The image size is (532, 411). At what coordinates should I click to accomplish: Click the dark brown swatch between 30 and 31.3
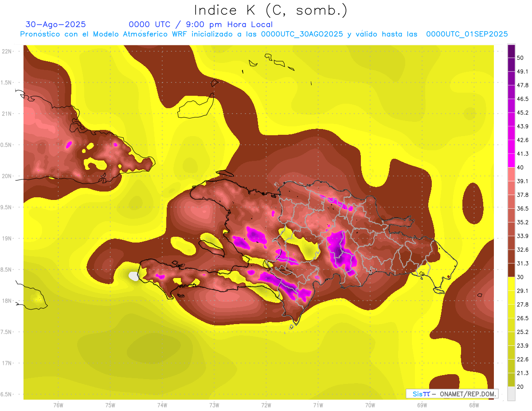511,270
